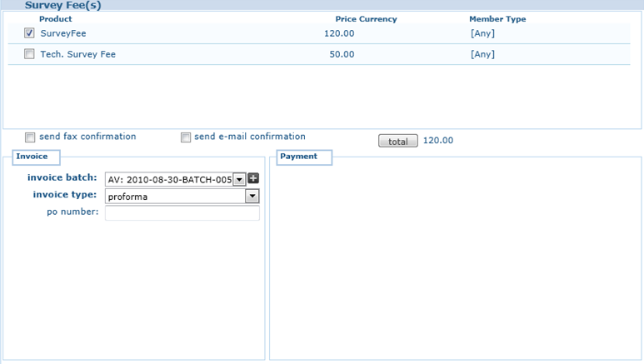This screenshot has width=644, height=364.
Task: Click the Invoice section legend
Action: coord(32,157)
